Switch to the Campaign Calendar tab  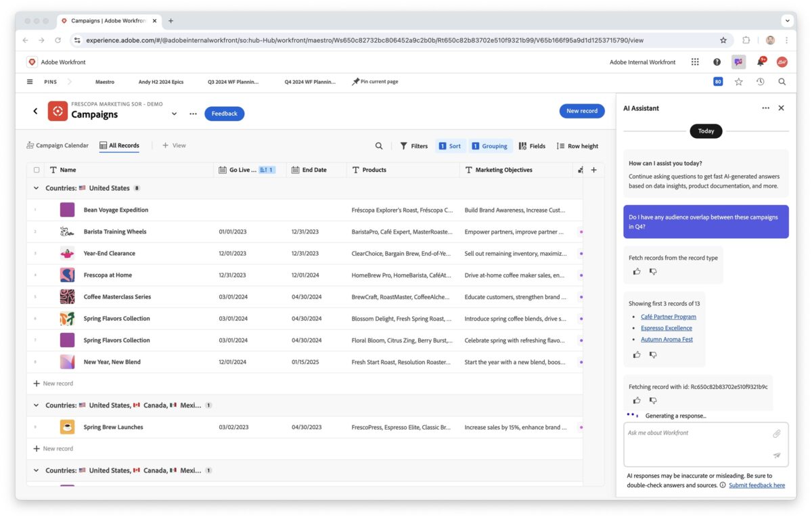tap(58, 145)
